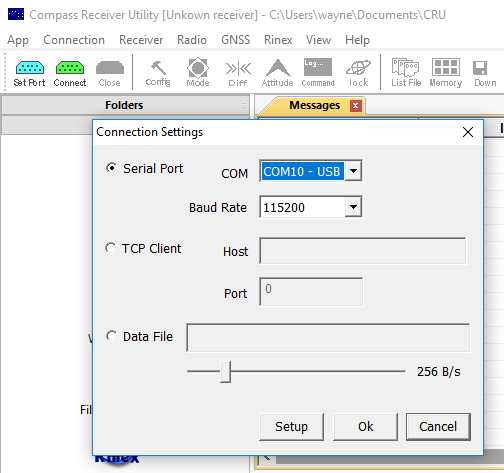
Task: Open the View menu
Action: (x=318, y=40)
